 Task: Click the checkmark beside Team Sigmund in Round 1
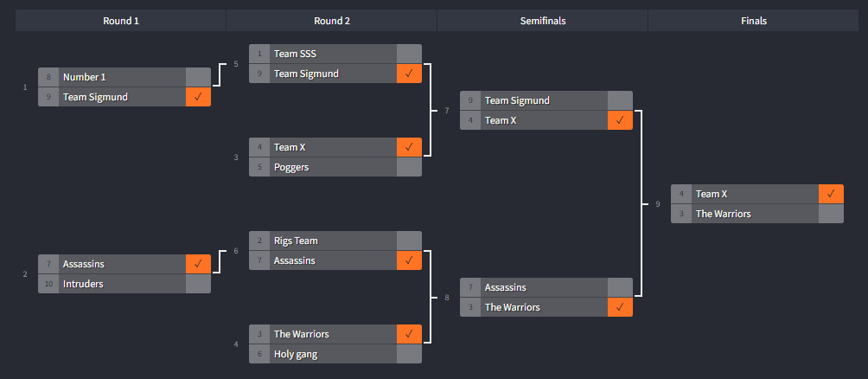198,97
